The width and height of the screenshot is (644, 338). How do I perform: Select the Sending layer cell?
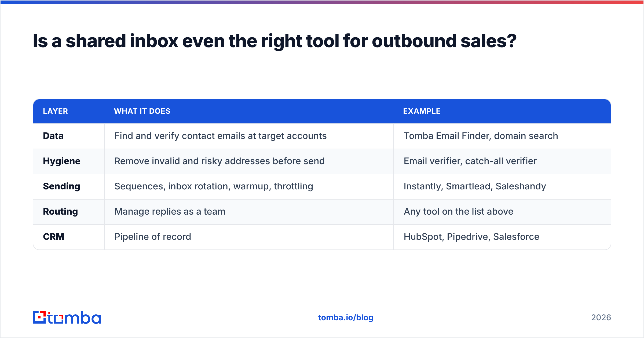(x=69, y=186)
